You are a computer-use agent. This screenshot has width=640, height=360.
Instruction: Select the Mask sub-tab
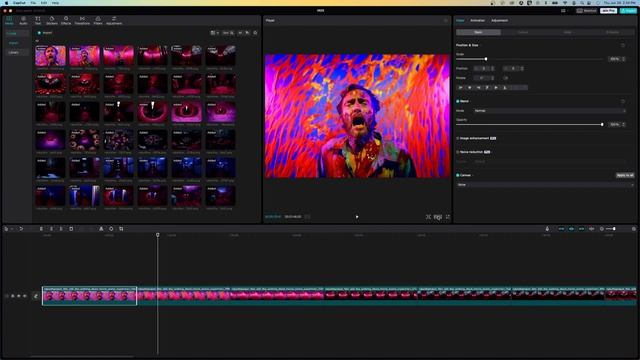point(567,32)
